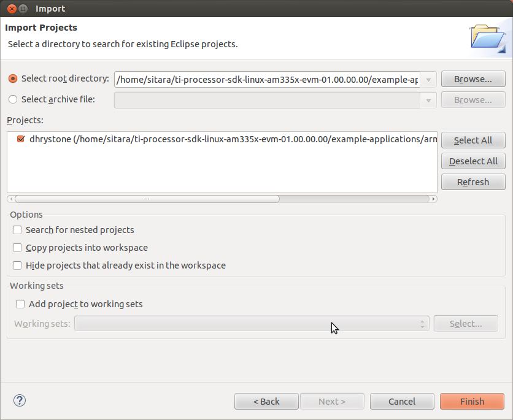The width and height of the screenshot is (513, 420).
Task: Choose the Select root directory radio button
Action: click(13, 78)
